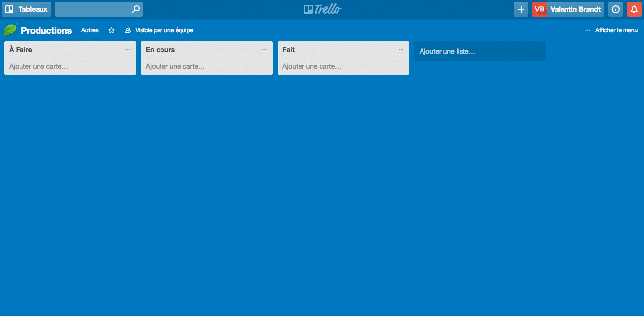Click the green leaf board icon
Image resolution: width=644 pixels, height=316 pixels.
point(10,30)
